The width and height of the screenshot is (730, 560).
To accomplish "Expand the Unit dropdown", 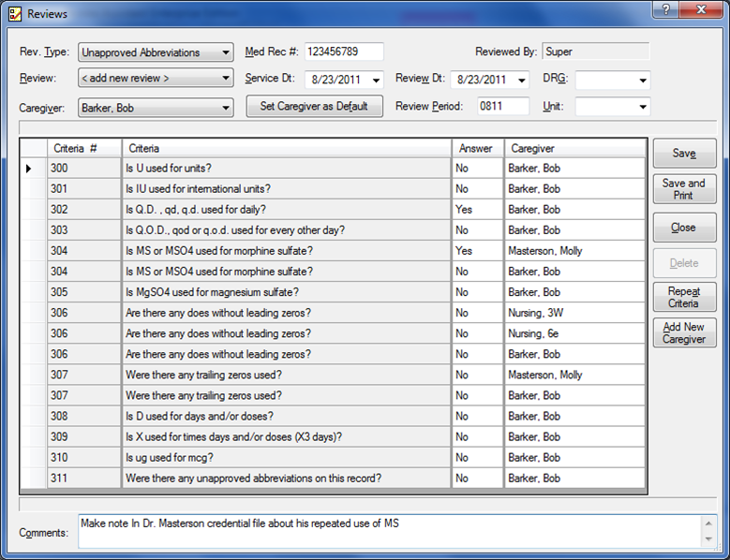I will [643, 107].
